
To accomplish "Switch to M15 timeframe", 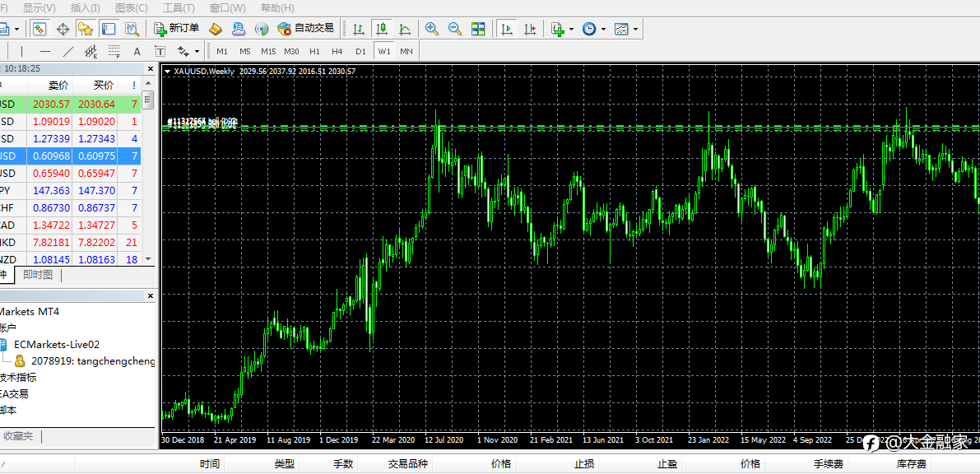I will pyautogui.click(x=268, y=51).
